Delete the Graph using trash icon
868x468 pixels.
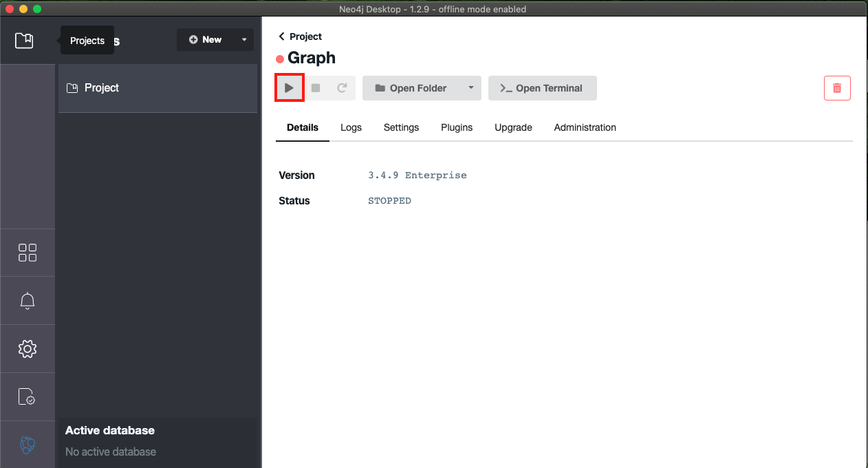(x=837, y=88)
